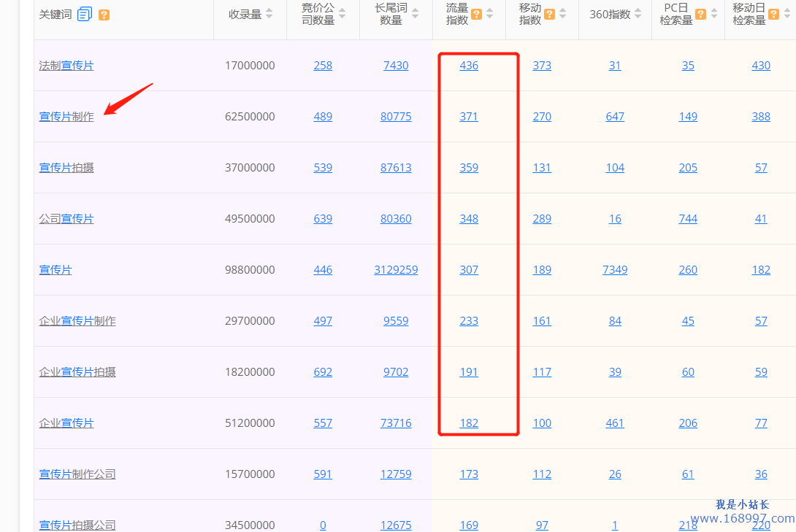796x532 pixels.
Task: Click long-tail count 80775
Action: point(396,117)
